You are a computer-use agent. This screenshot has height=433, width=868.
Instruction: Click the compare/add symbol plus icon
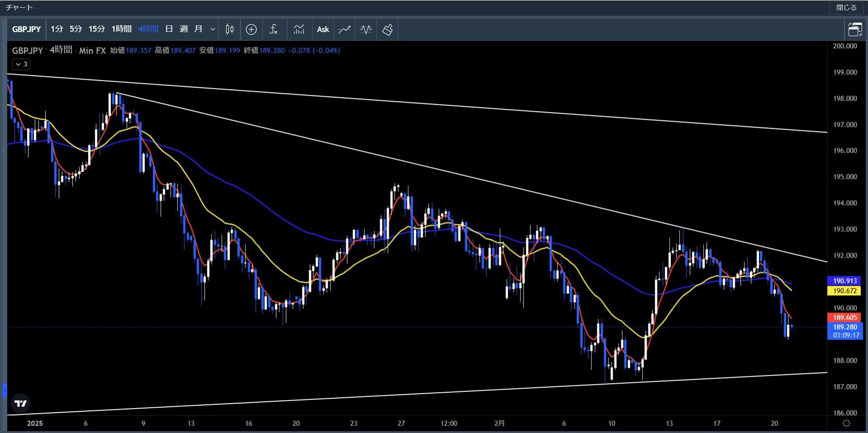click(x=251, y=29)
